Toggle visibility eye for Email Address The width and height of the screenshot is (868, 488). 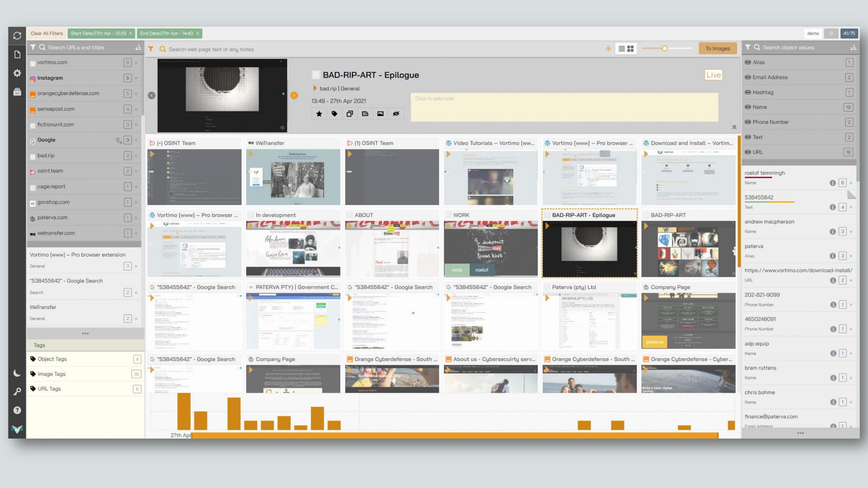coord(748,77)
